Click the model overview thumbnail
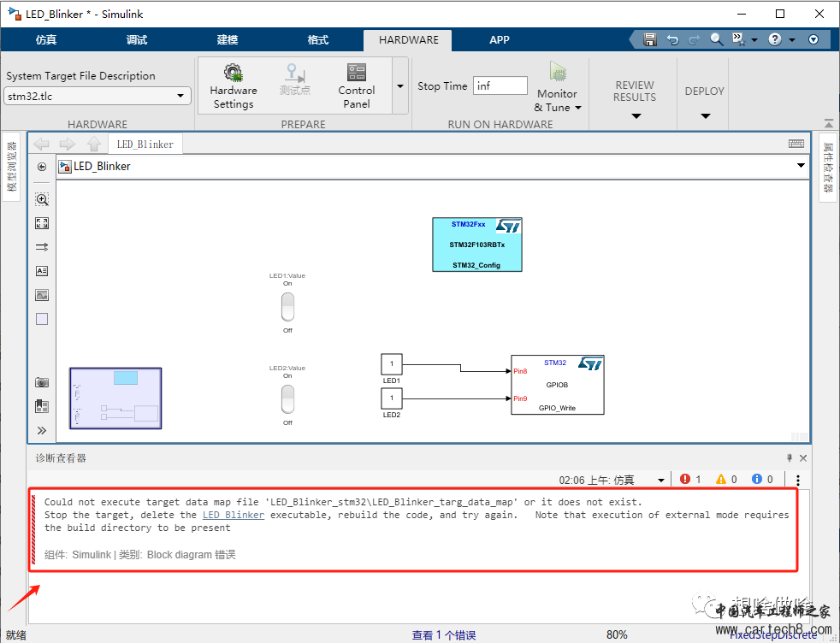 [x=115, y=398]
